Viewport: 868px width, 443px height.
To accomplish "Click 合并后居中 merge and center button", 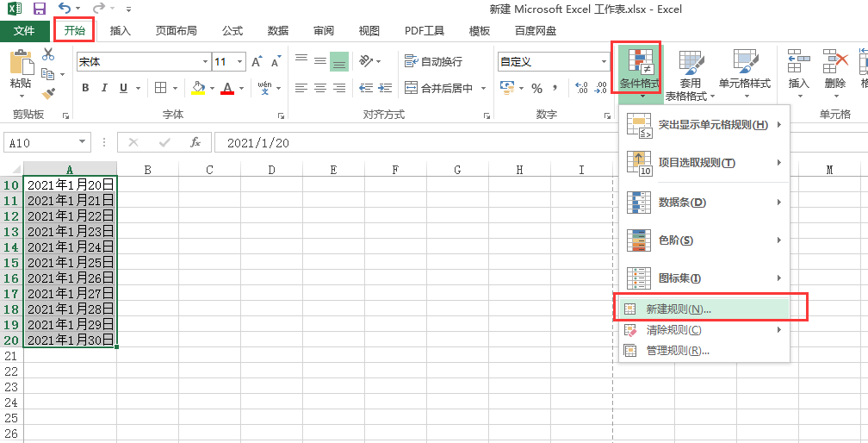I will 439,88.
